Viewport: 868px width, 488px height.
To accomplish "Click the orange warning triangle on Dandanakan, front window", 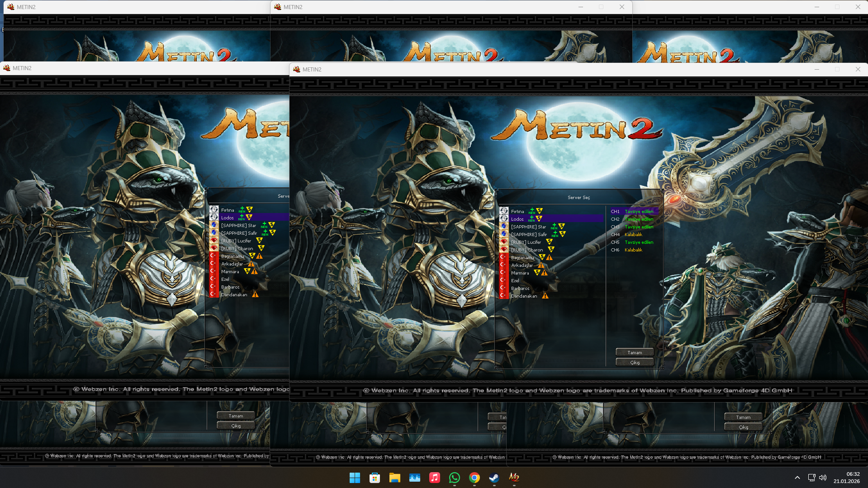I will (545, 296).
